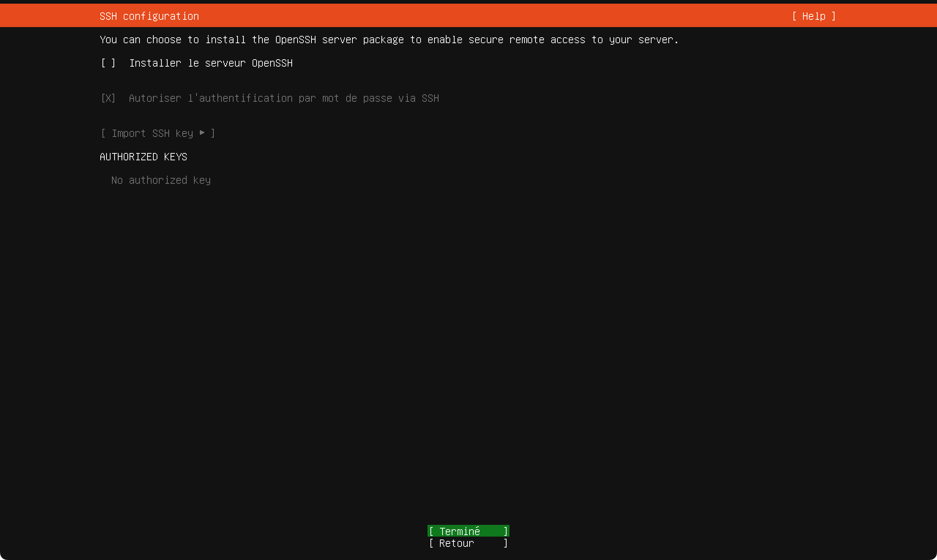
Task: Open the Help menu
Action: tap(813, 16)
